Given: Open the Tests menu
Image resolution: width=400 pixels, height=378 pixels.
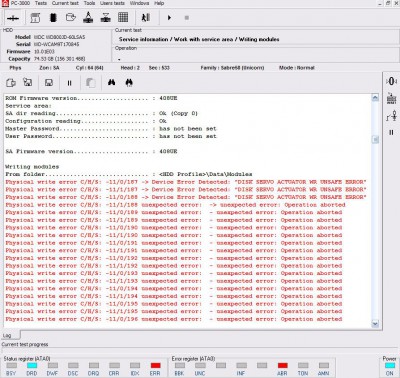Looking at the screenshot, I should click(x=41, y=3).
